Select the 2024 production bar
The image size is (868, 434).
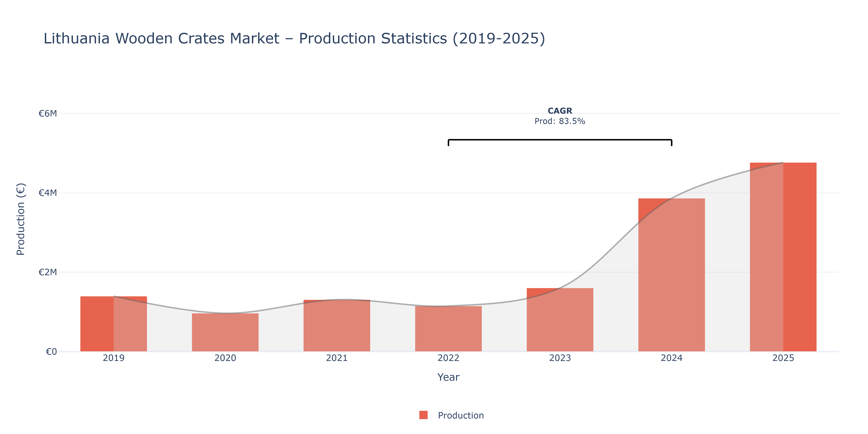coord(671,275)
